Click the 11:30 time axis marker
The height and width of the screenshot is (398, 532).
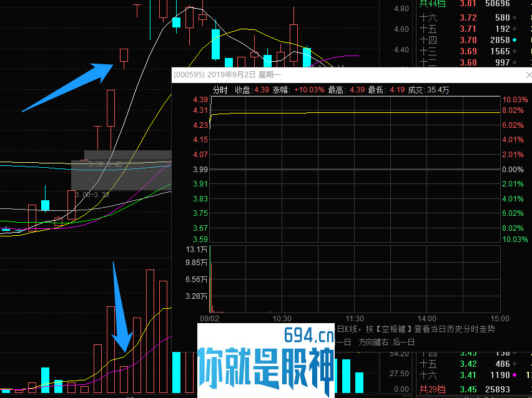tap(355, 319)
